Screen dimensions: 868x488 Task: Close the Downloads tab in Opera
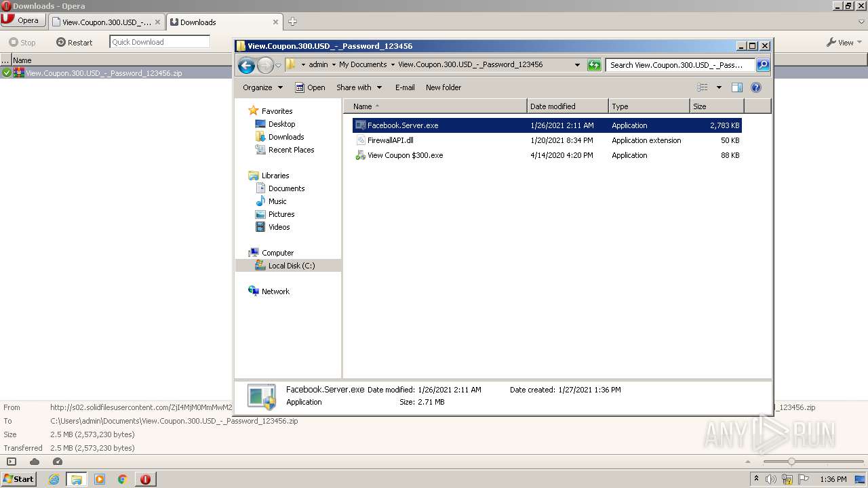pyautogui.click(x=275, y=22)
